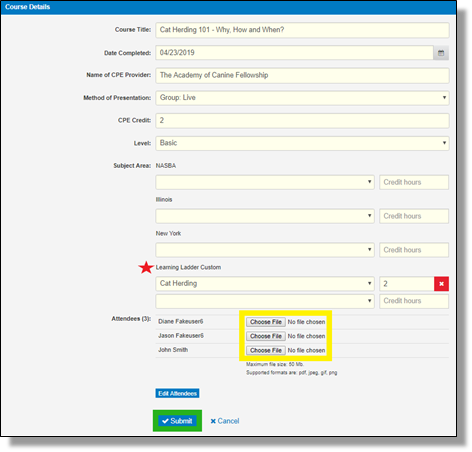
Task: Click the CPE Credit field
Action: click(x=302, y=120)
